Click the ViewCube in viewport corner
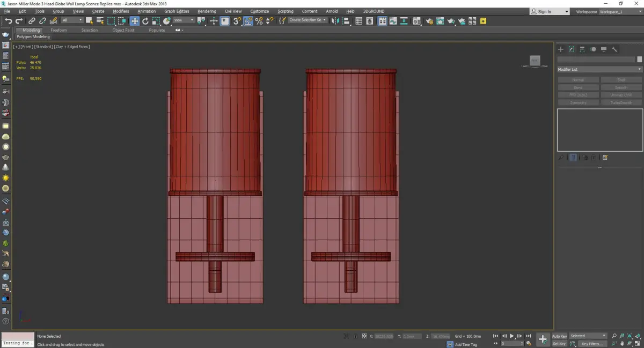This screenshot has height=348, width=644. click(535, 61)
